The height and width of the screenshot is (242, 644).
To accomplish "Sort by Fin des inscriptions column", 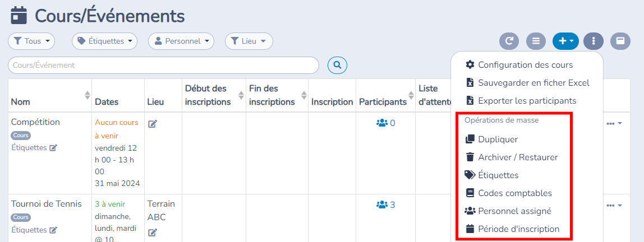I will click(x=304, y=95).
